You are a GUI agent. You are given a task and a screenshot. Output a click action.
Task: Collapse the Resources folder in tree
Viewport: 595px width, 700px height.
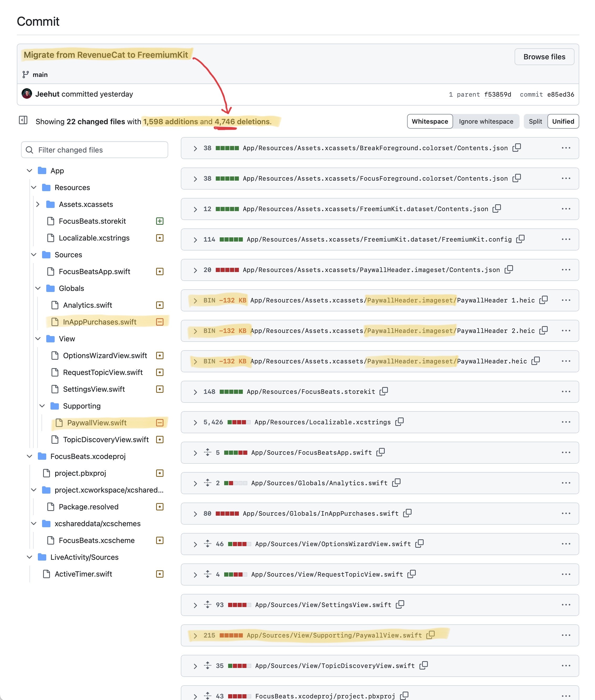(x=34, y=187)
